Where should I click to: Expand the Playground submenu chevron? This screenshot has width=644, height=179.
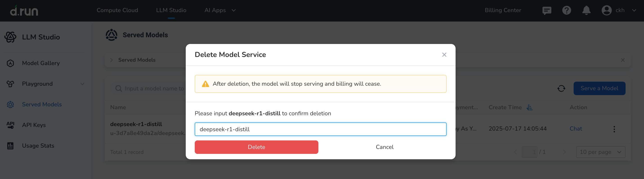pos(82,84)
